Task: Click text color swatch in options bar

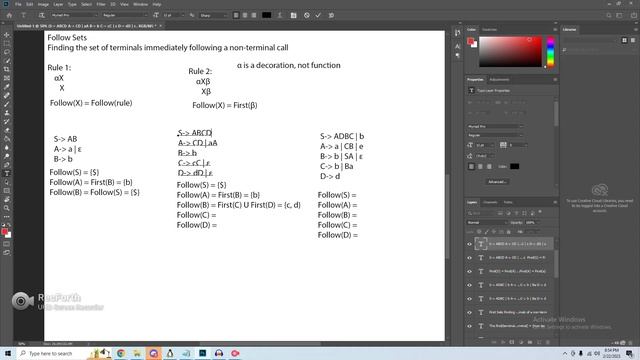Action: click(267, 15)
